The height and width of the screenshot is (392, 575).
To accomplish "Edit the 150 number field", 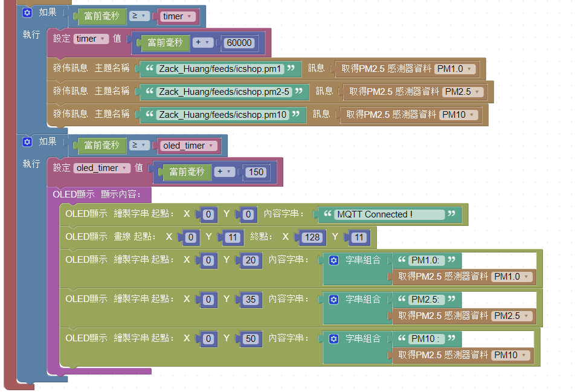I will [256, 172].
